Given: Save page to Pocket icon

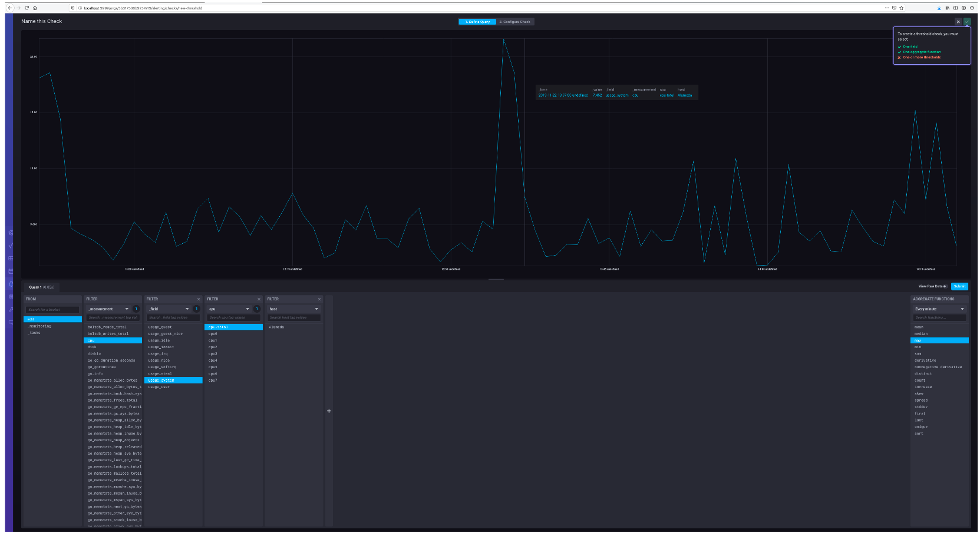Looking at the screenshot, I should point(894,8).
